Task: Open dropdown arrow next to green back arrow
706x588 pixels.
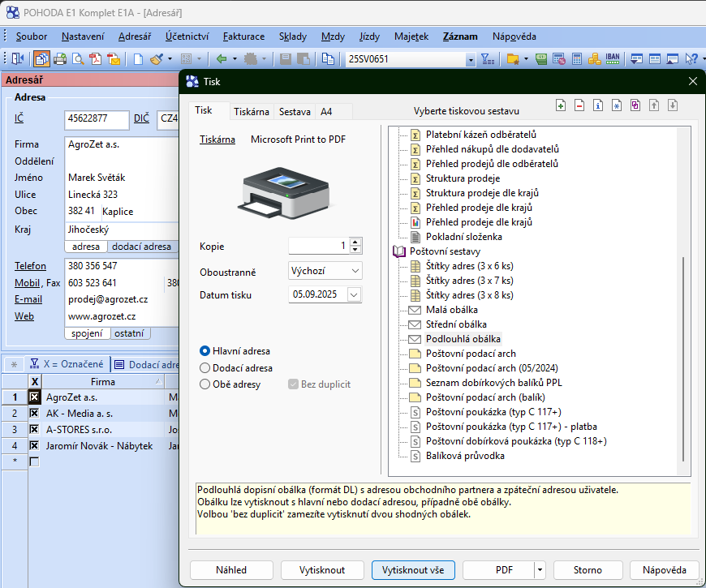Action: (x=235, y=59)
